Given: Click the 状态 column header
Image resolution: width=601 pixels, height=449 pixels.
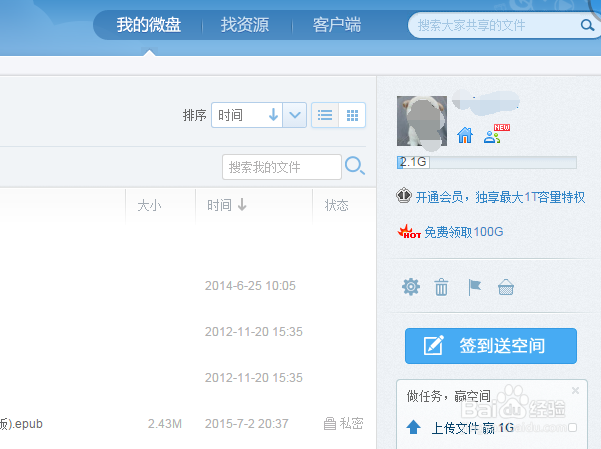Looking at the screenshot, I should [337, 206].
